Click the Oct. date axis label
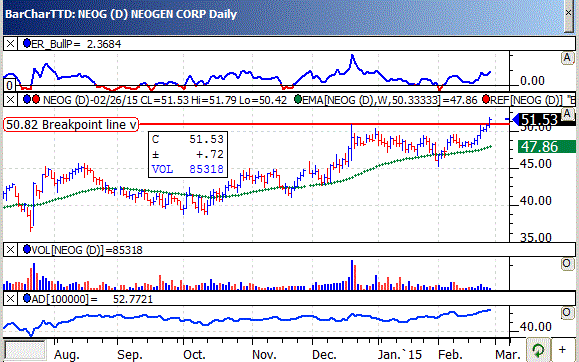The width and height of the screenshot is (579, 362). tap(194, 355)
